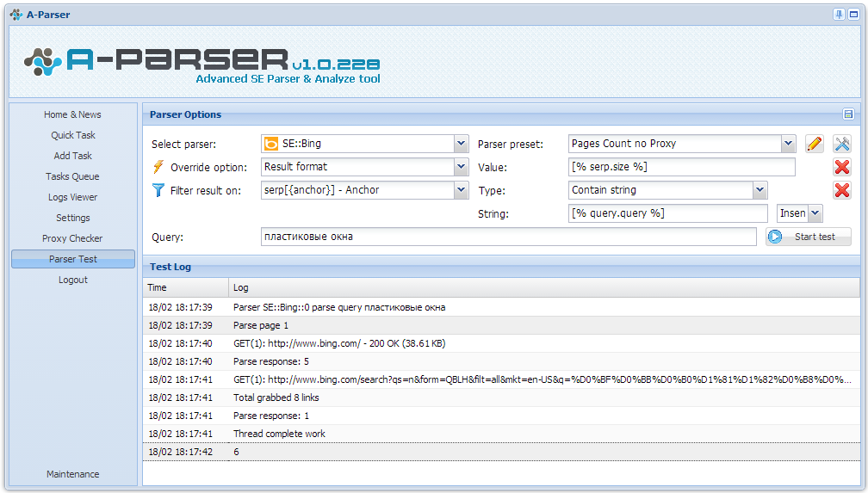Screen dimensions: 868x493
Task: Select log row with bing.com/search URL
Action: pyautogui.click(x=501, y=379)
